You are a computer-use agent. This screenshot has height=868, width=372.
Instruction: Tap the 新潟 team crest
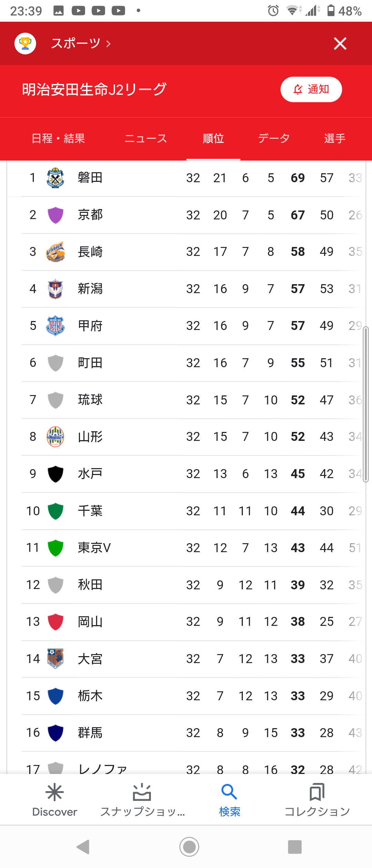click(x=55, y=289)
